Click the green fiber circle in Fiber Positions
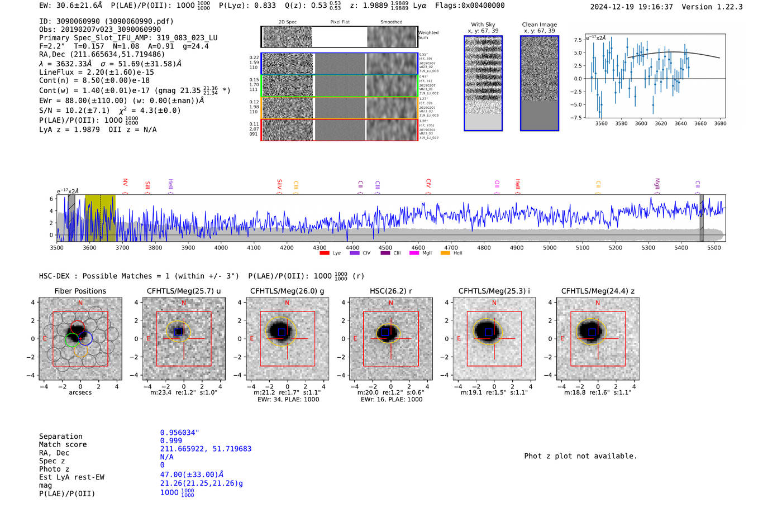Viewport: 782px width, 532px height. (71, 340)
